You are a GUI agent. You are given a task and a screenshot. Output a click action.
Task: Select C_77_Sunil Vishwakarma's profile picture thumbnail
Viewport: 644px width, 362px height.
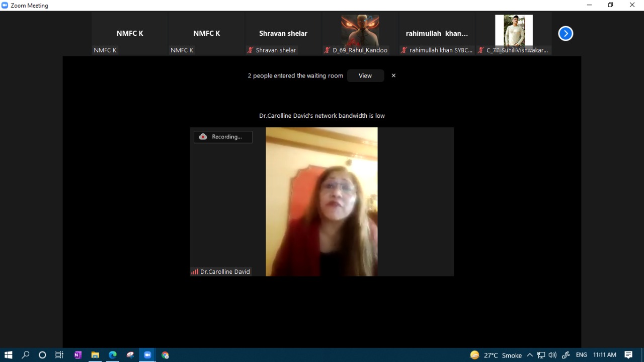click(514, 30)
